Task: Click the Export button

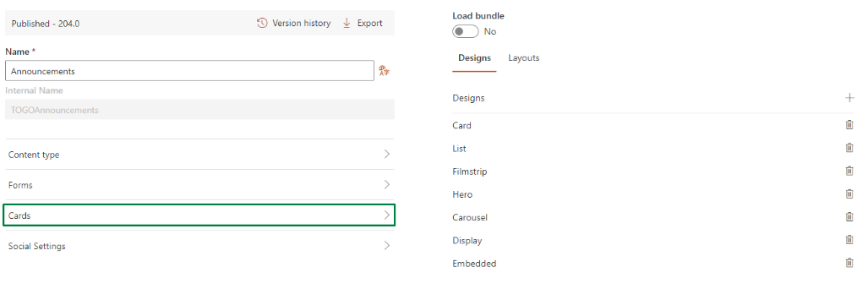Action: (362, 24)
